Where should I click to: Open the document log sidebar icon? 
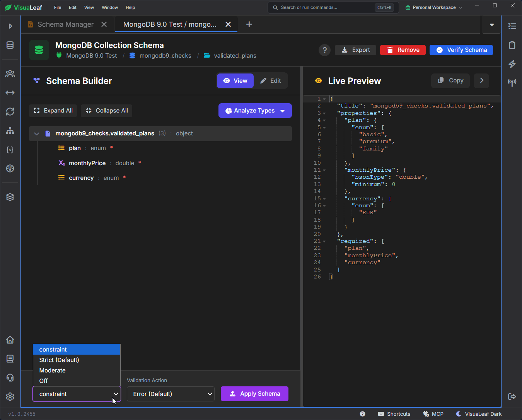click(x=10, y=359)
